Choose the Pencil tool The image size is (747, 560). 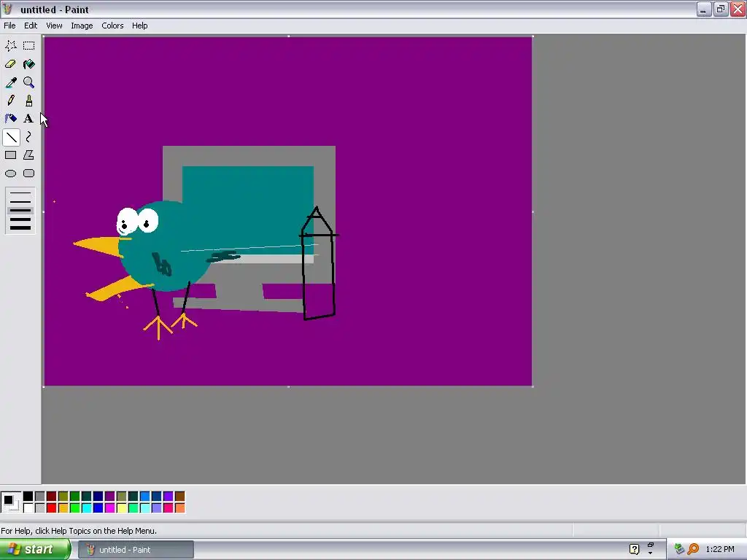(10, 101)
